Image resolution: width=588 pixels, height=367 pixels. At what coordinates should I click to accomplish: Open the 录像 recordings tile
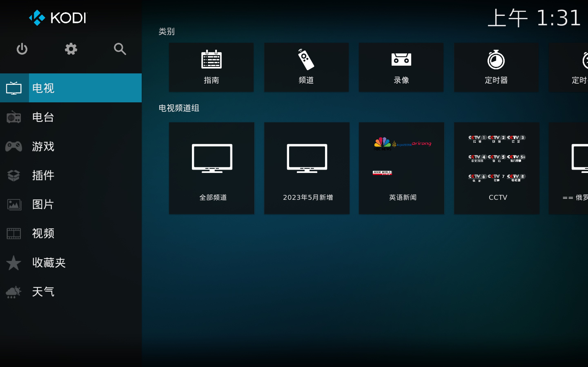(x=401, y=67)
